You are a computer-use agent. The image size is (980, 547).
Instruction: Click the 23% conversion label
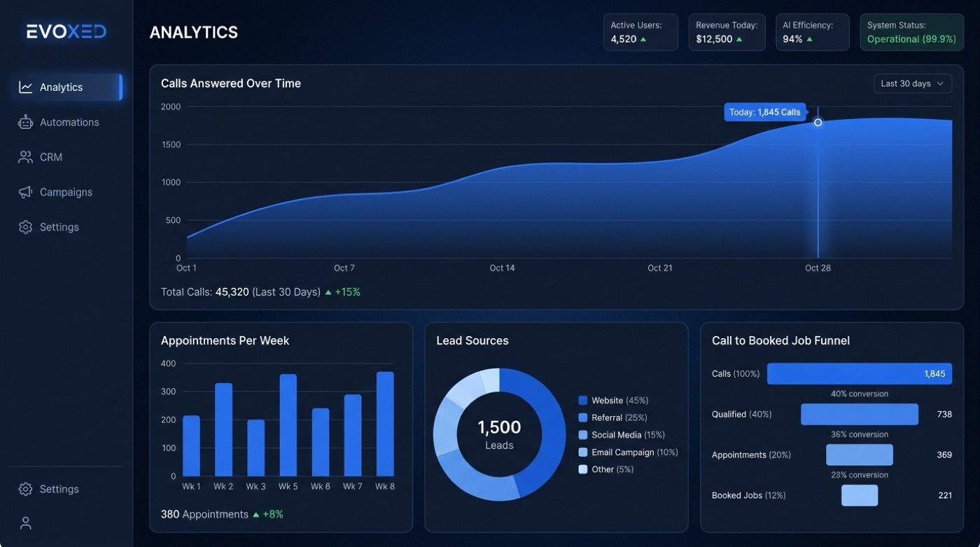click(x=860, y=475)
